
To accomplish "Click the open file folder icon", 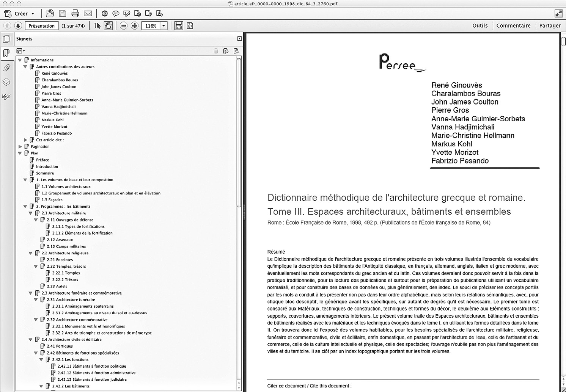I will (x=50, y=14).
